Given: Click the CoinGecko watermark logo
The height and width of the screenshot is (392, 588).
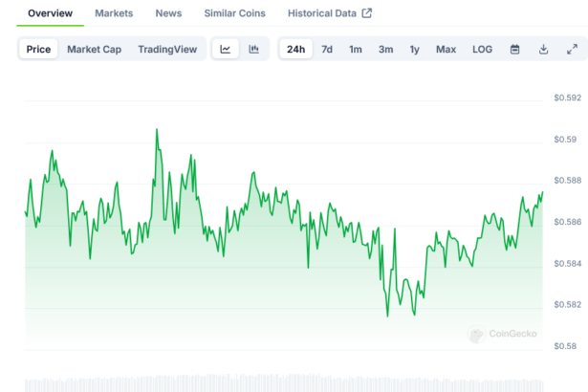Looking at the screenshot, I should point(502,334).
